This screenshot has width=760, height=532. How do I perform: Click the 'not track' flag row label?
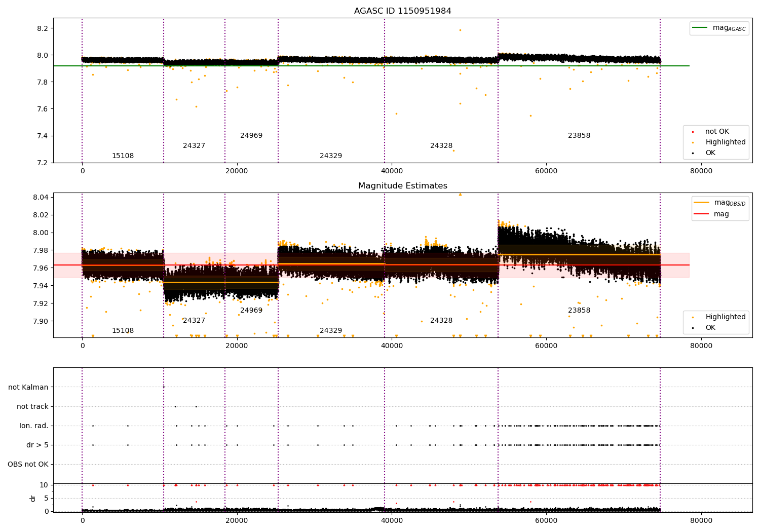point(32,407)
